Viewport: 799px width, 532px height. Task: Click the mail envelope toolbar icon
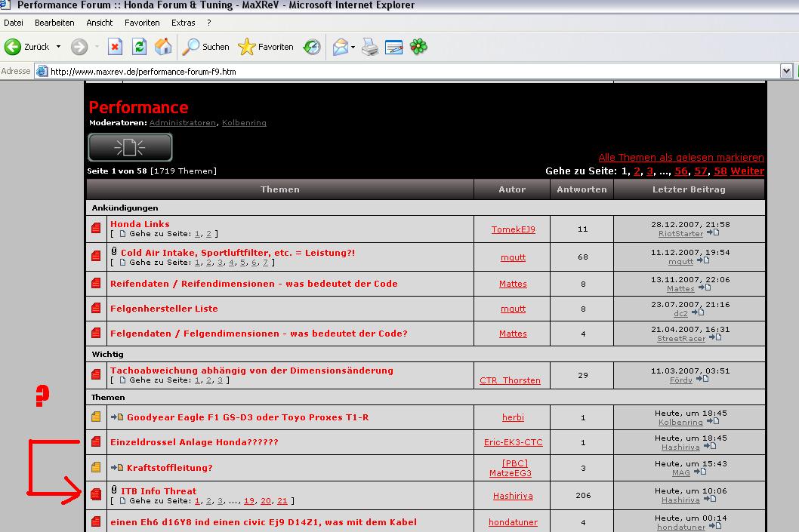pyautogui.click(x=340, y=47)
